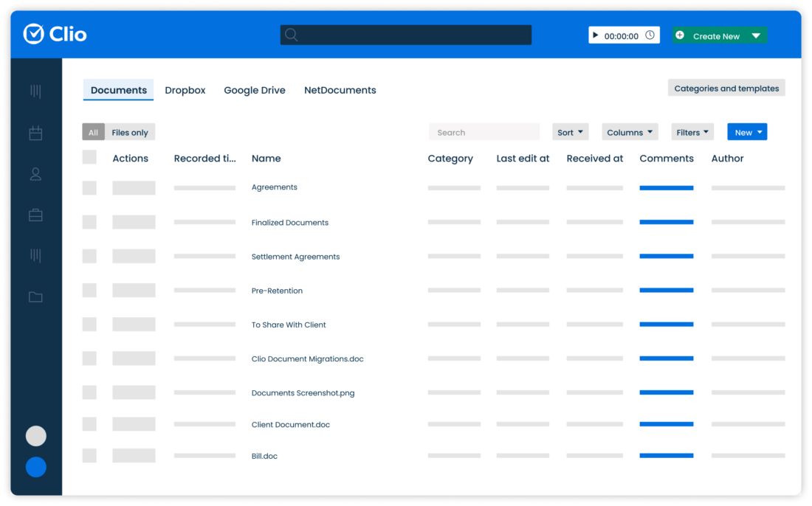Screen dimensions: 812x506
Task: Open the Sort dropdown
Action: pyautogui.click(x=570, y=131)
